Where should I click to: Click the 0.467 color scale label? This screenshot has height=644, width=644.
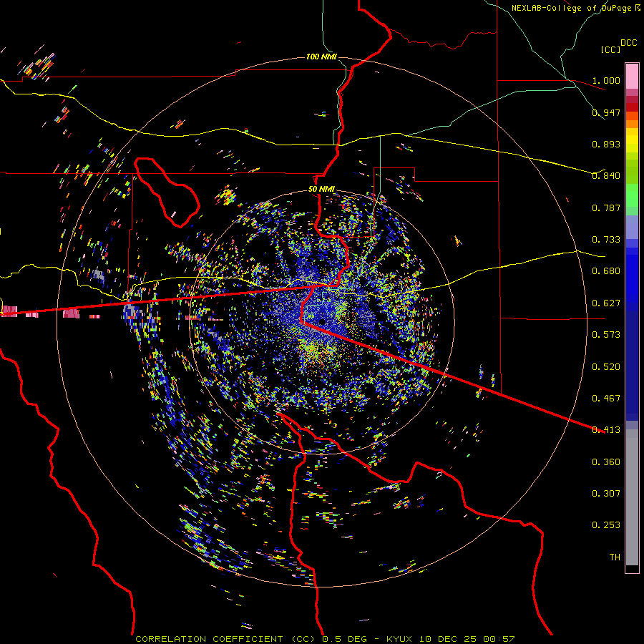[x=606, y=398]
